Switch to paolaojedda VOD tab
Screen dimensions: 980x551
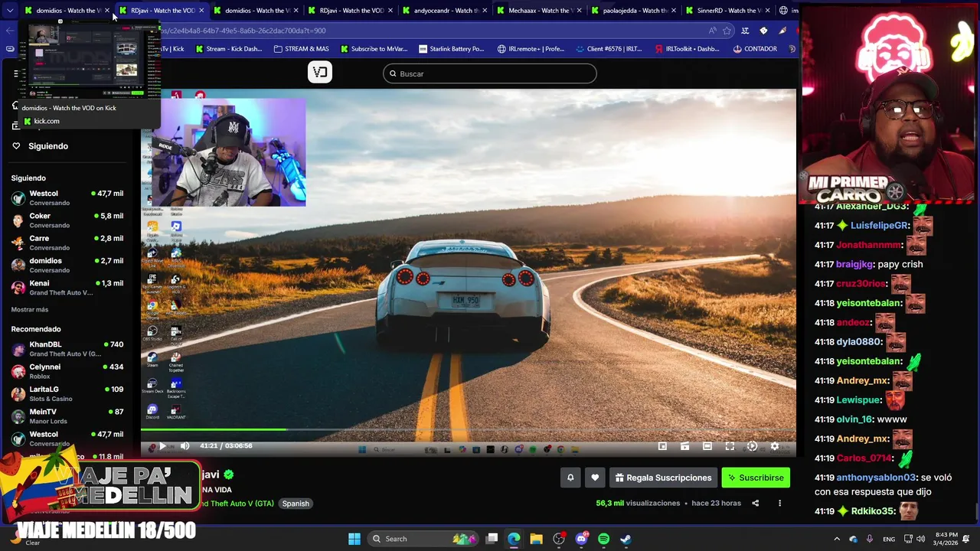click(635, 11)
